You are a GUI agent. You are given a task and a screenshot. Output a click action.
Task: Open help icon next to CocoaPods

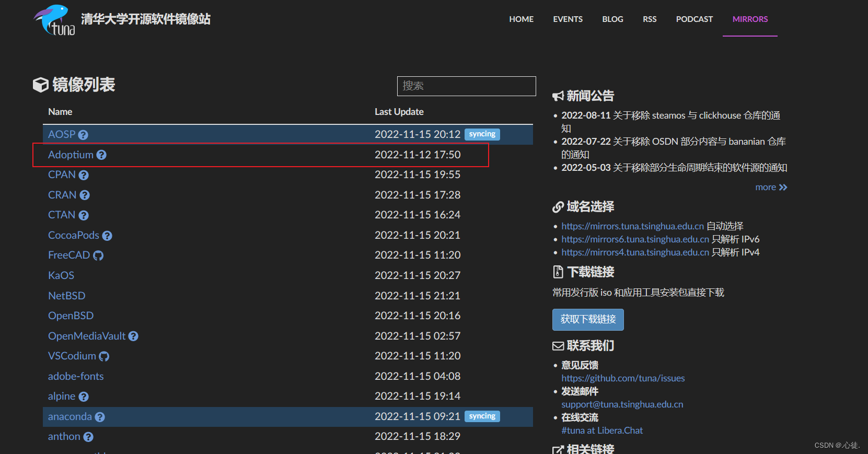click(107, 236)
